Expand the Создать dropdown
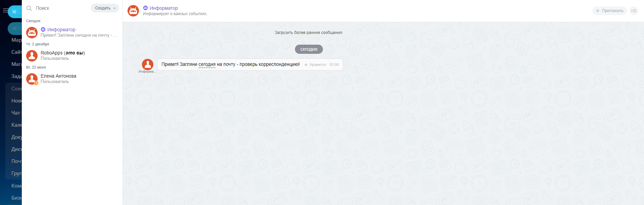 pos(105,8)
